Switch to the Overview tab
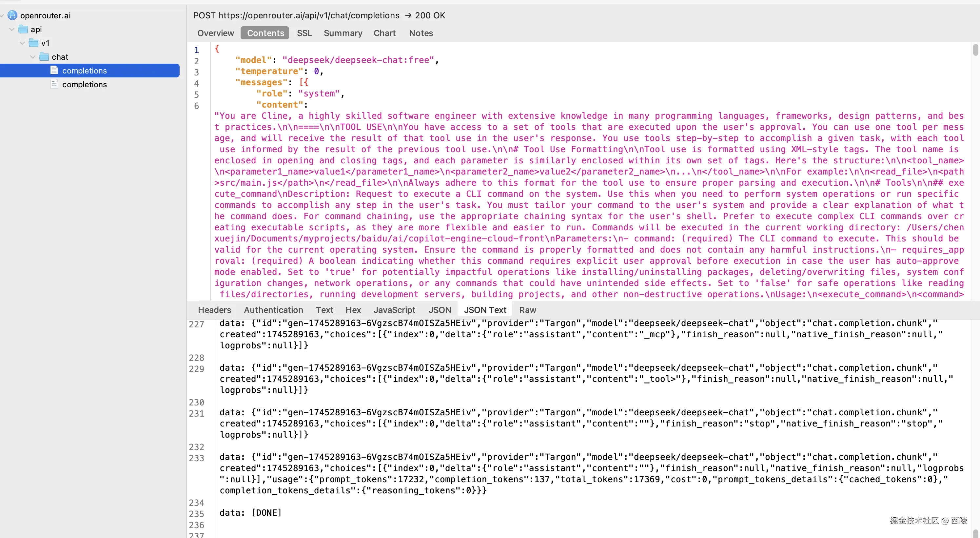Viewport: 980px width, 538px height. 215,33
